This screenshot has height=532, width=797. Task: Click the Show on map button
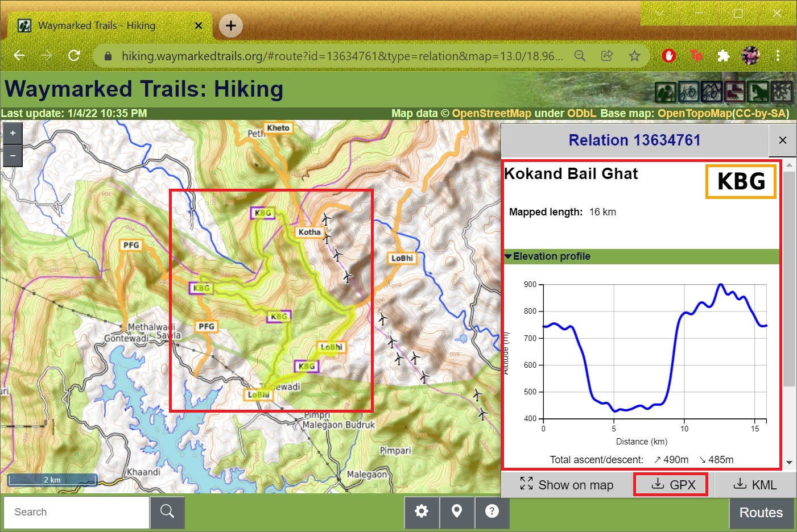[x=567, y=485]
